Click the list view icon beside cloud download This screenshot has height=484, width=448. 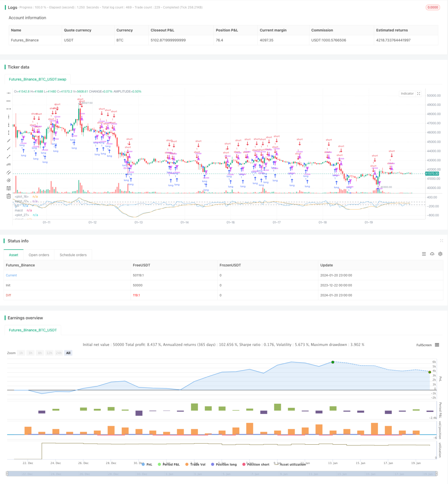click(x=424, y=254)
